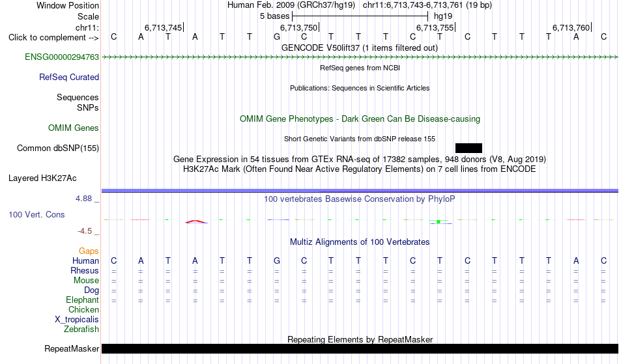Click the Zebrafish species label
Image resolution: width=619 pixels, height=364 pixels.
point(81,329)
